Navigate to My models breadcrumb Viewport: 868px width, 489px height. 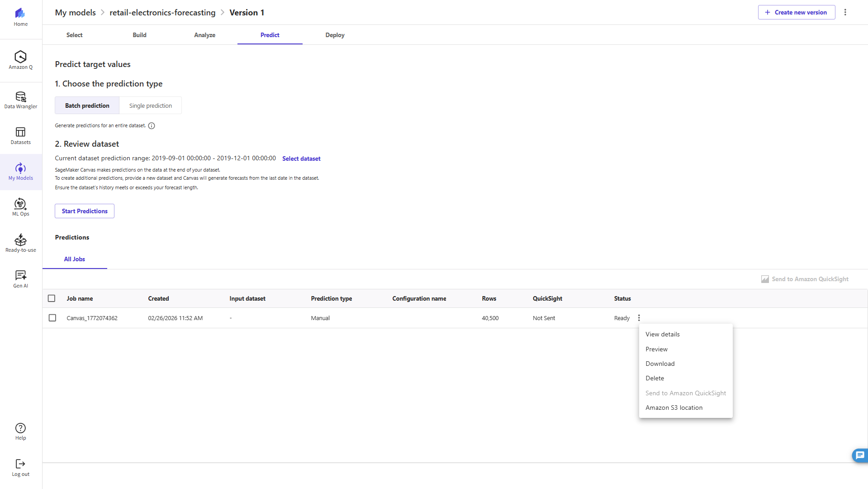click(75, 13)
